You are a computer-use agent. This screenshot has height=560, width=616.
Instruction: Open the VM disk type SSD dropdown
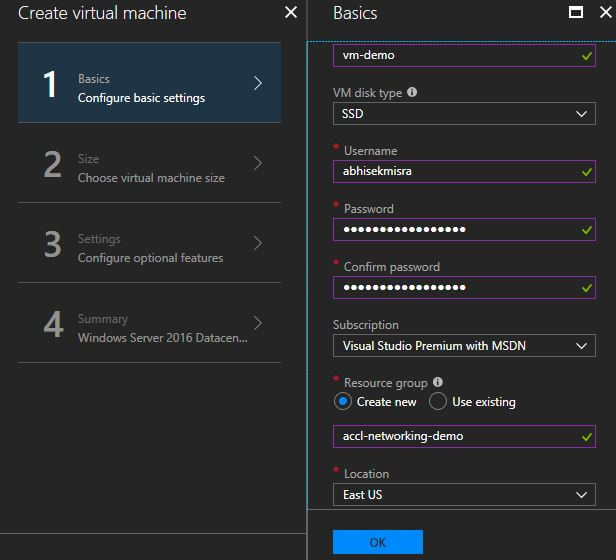[x=464, y=114]
